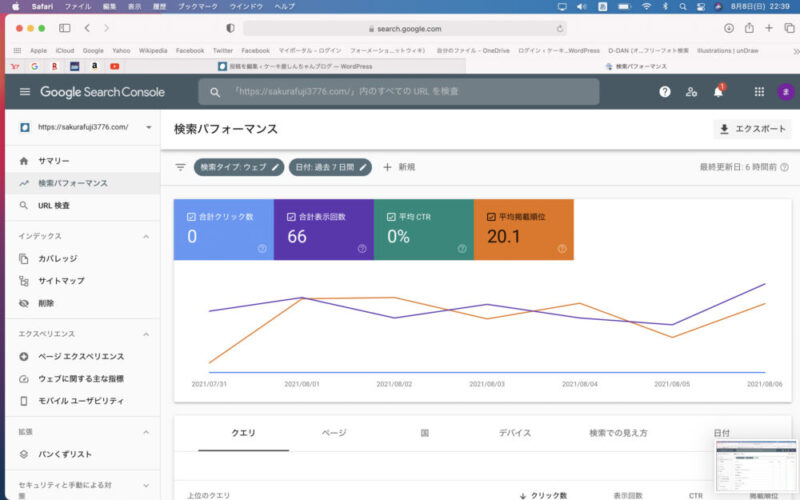This screenshot has height=500, width=800.
Task: Open Safari downloads icon
Action: (729, 28)
